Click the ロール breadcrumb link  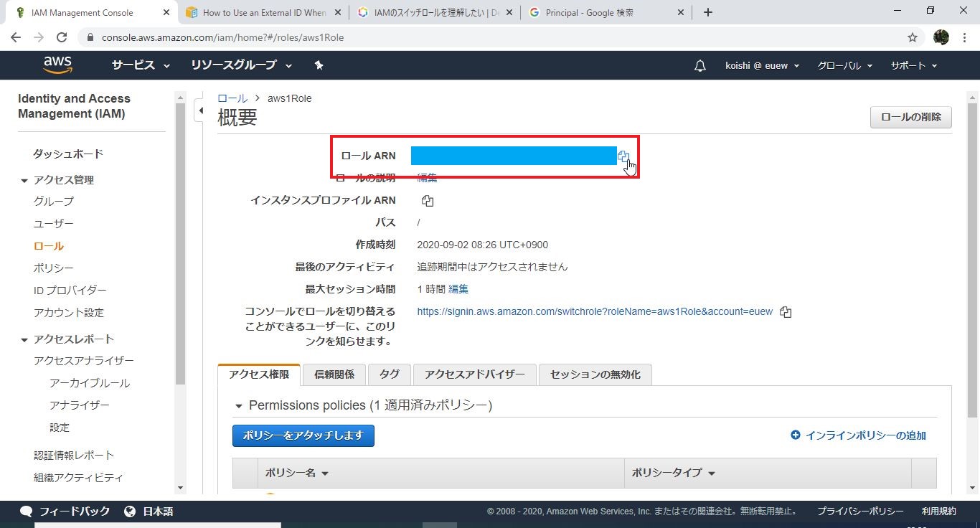232,98
